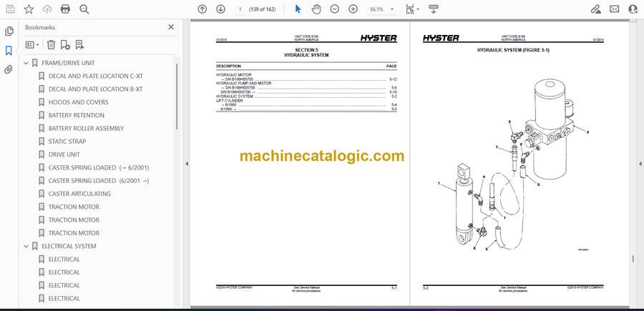The height and width of the screenshot is (311, 644).
Task: Open CASTER ARTICULATING bookmark
Action: coord(79,194)
